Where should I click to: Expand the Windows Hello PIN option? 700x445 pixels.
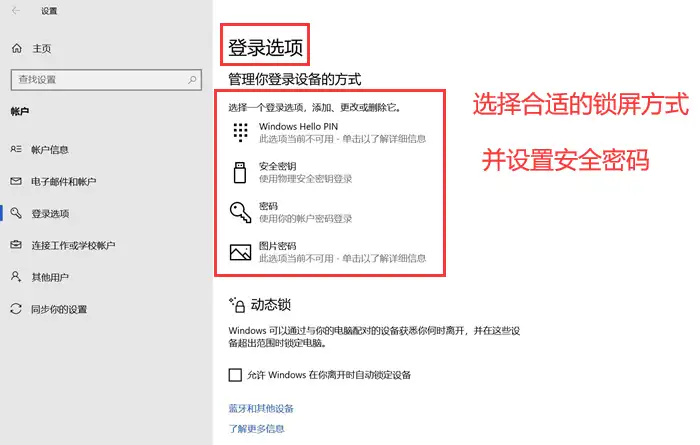tap(329, 133)
